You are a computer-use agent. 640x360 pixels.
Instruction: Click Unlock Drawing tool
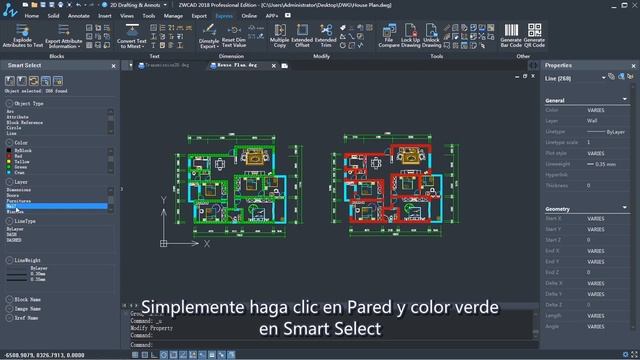[x=431, y=36]
